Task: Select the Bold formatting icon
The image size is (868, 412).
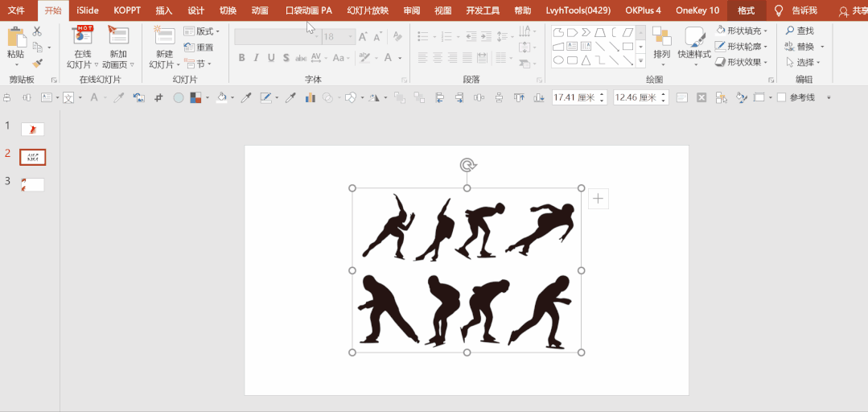Action: [242, 58]
